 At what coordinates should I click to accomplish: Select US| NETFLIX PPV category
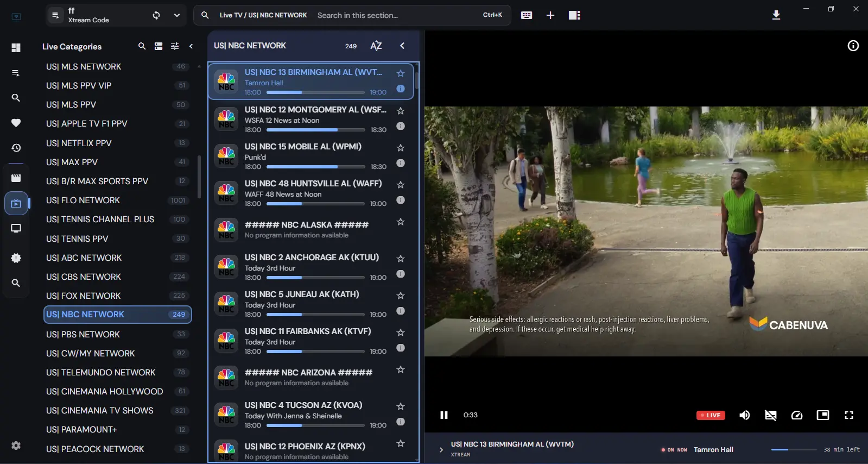click(x=117, y=143)
